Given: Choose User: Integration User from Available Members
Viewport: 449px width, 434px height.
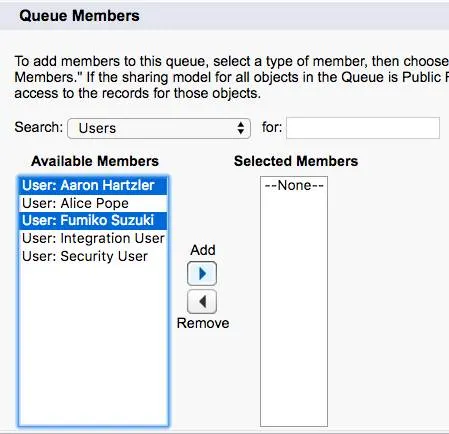Looking at the screenshot, I should click(93, 238).
